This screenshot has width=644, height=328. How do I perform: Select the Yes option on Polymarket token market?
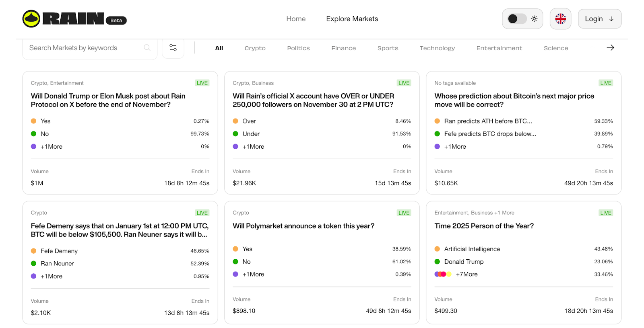(x=247, y=249)
